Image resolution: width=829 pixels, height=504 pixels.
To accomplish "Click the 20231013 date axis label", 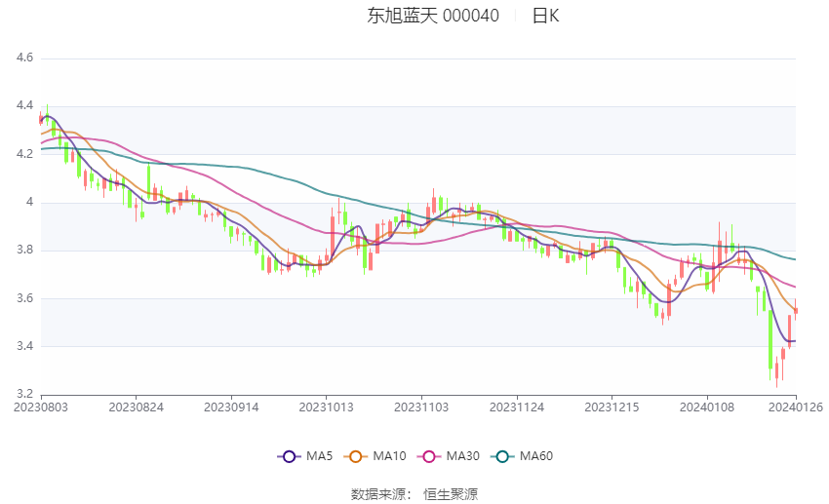I will (326, 407).
